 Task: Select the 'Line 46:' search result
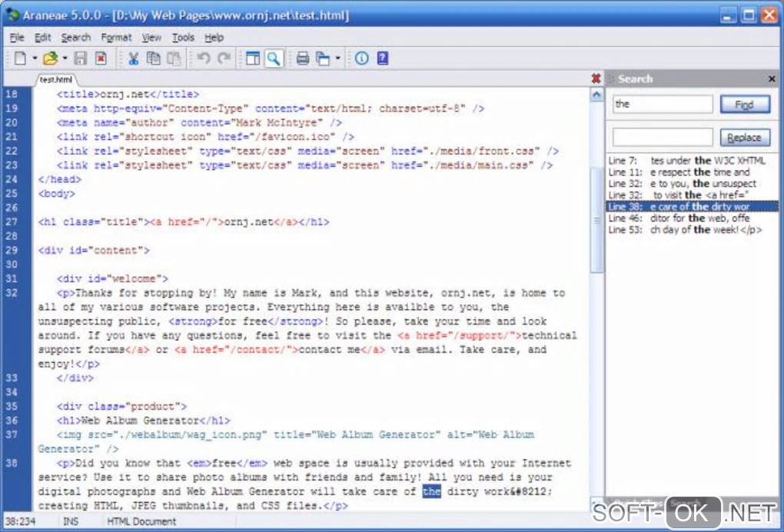pyautogui.click(x=692, y=218)
